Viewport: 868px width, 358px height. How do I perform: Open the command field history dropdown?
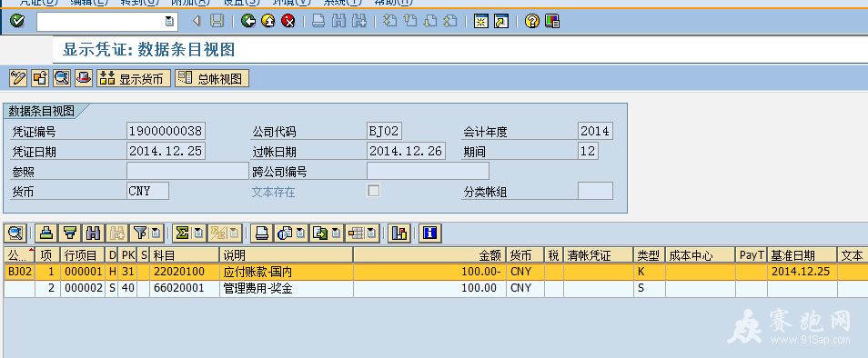click(169, 22)
